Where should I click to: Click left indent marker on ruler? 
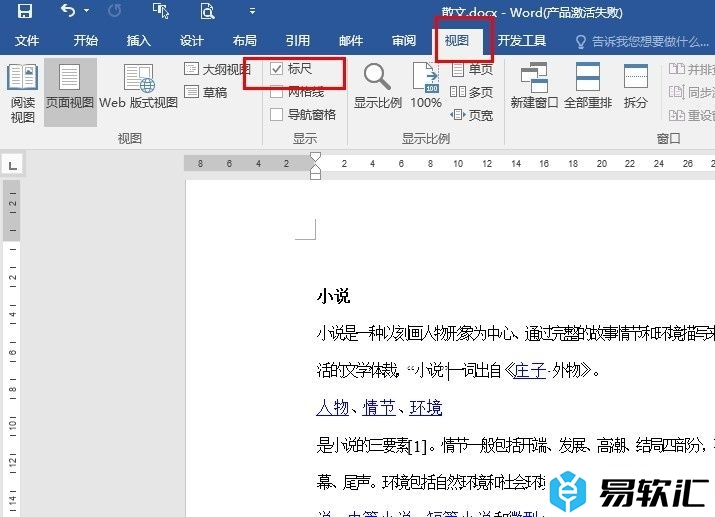pos(315,176)
